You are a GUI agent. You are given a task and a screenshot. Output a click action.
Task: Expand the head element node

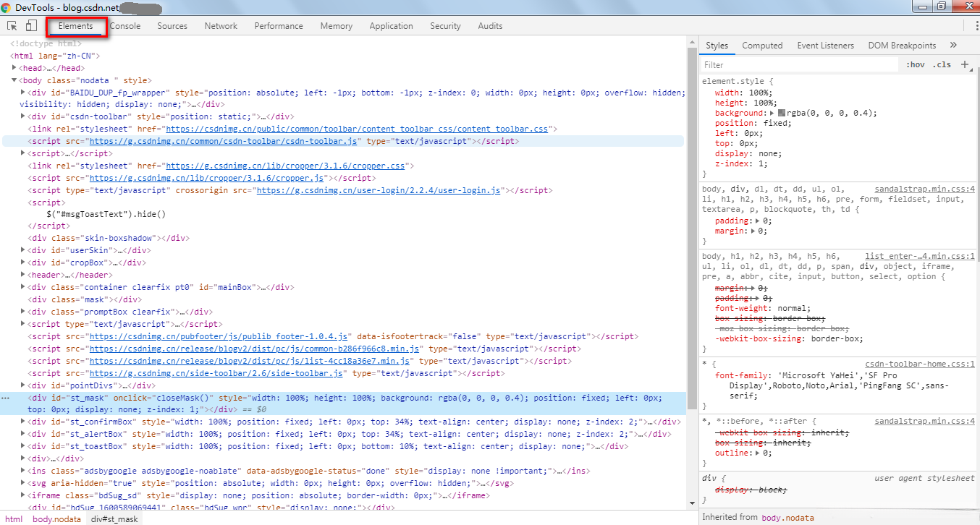coord(14,68)
